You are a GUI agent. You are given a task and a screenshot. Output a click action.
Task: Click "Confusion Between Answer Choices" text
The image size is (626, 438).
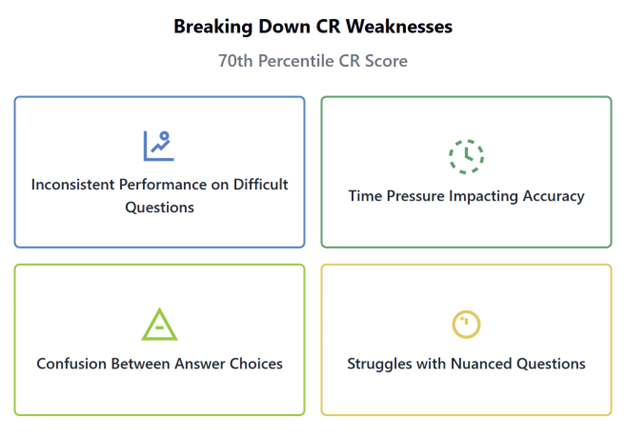click(x=159, y=363)
